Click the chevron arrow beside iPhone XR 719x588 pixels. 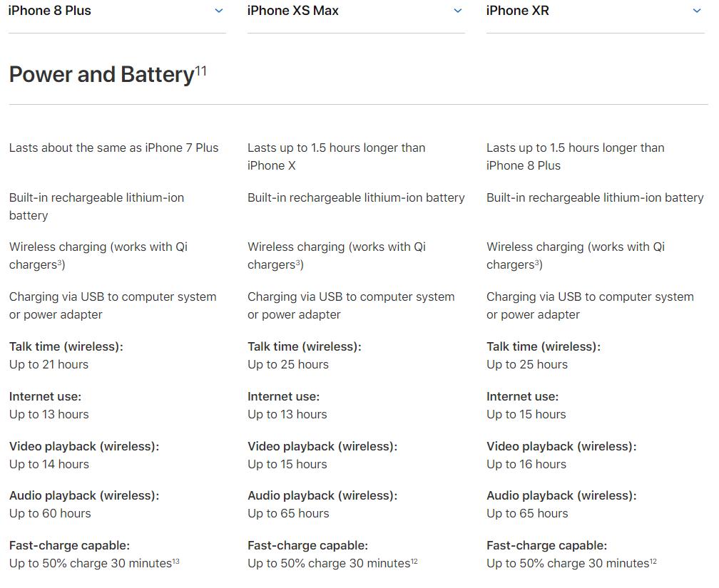[x=696, y=11]
